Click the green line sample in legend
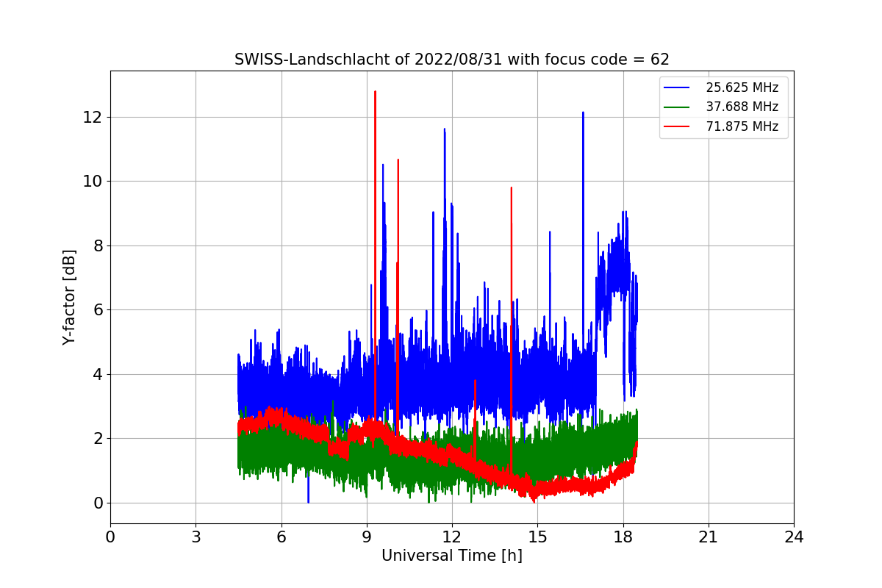The height and width of the screenshot is (588, 882). [677, 107]
